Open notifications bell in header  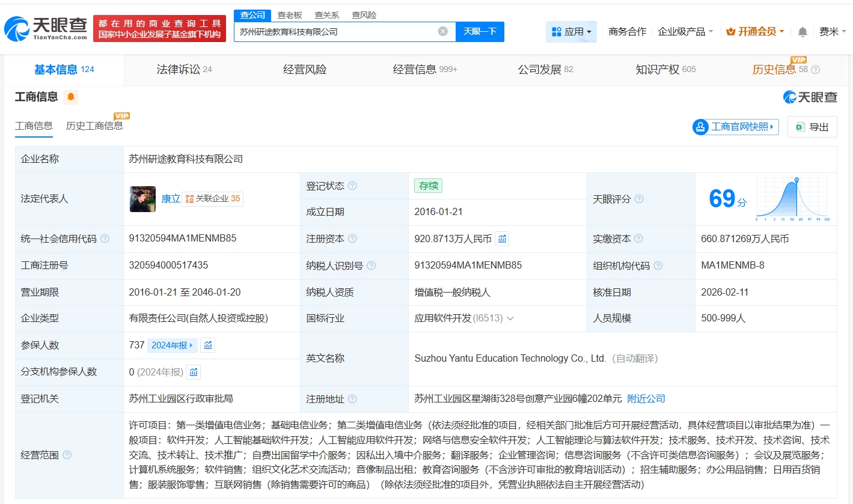(x=803, y=31)
